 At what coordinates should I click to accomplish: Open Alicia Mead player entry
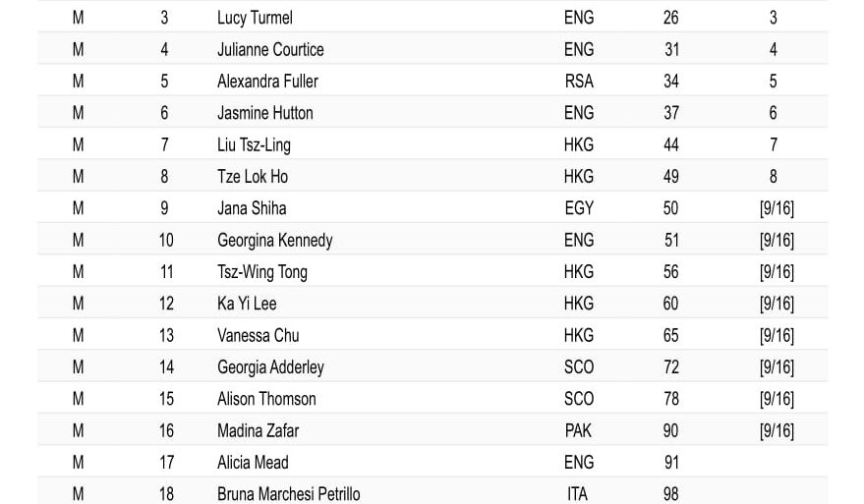click(253, 463)
